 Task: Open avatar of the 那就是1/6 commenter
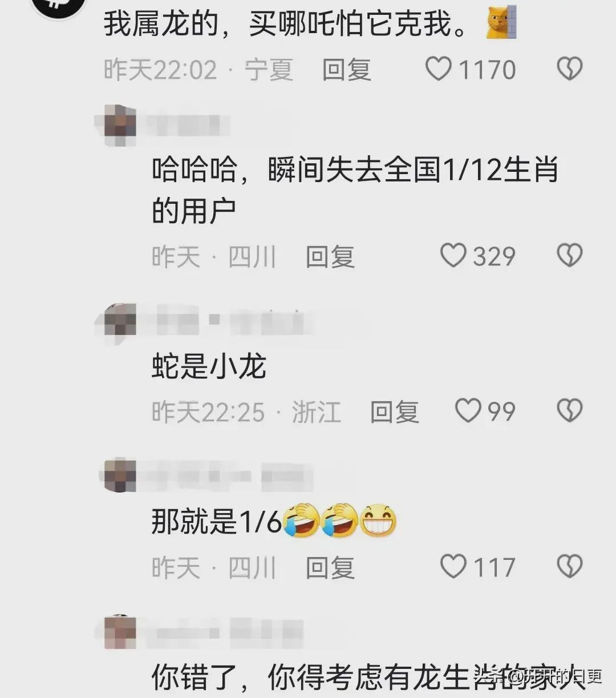(119, 475)
